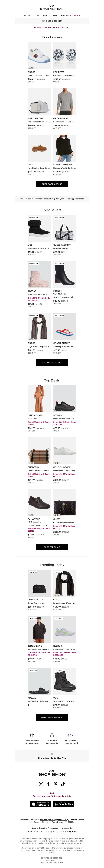104x868 pixels.
Task: Click the Shop Best Sellers button
Action: coord(52,363)
